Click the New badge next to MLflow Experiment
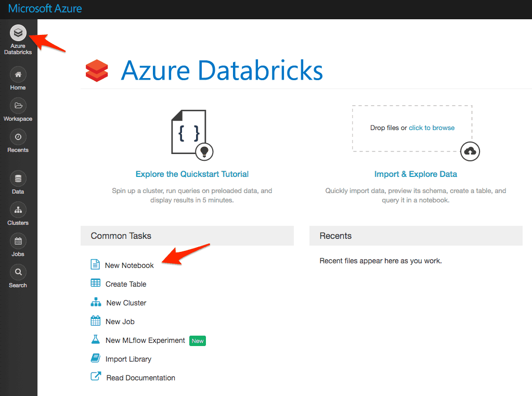This screenshot has width=532, height=396. [x=197, y=340]
